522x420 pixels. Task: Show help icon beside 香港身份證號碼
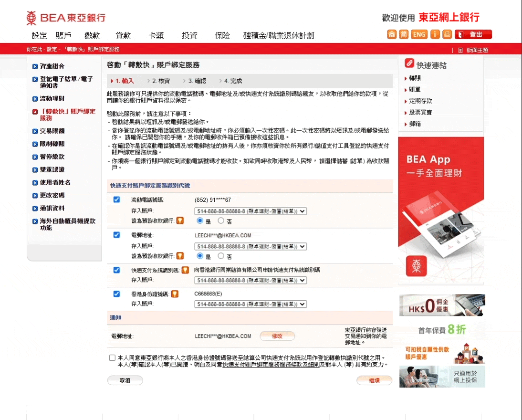pyautogui.click(x=175, y=294)
